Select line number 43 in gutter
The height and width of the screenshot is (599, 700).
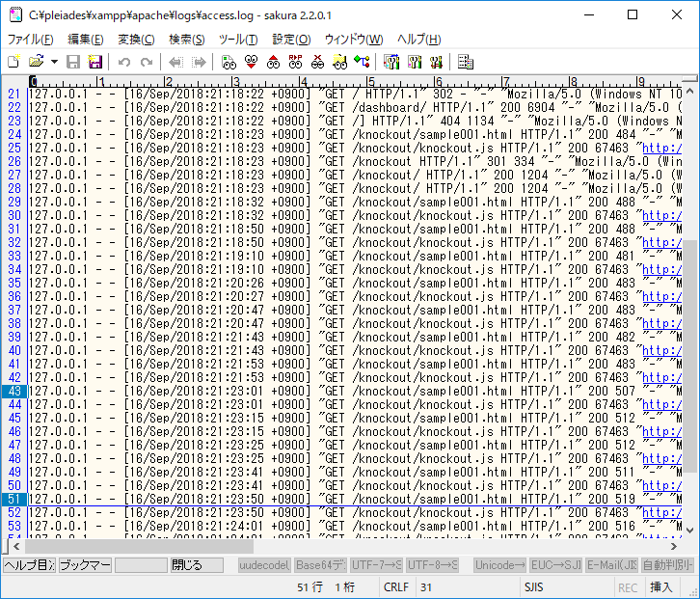pos(14,392)
